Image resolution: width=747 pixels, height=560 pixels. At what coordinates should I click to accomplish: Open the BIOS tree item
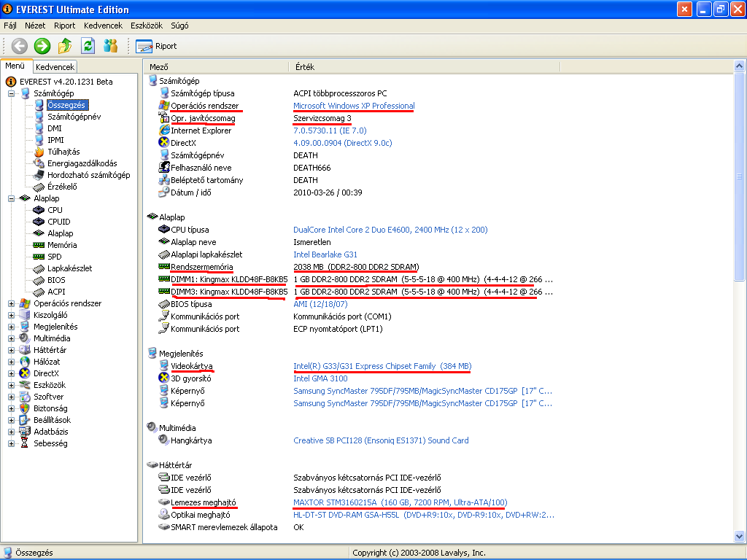[56, 280]
